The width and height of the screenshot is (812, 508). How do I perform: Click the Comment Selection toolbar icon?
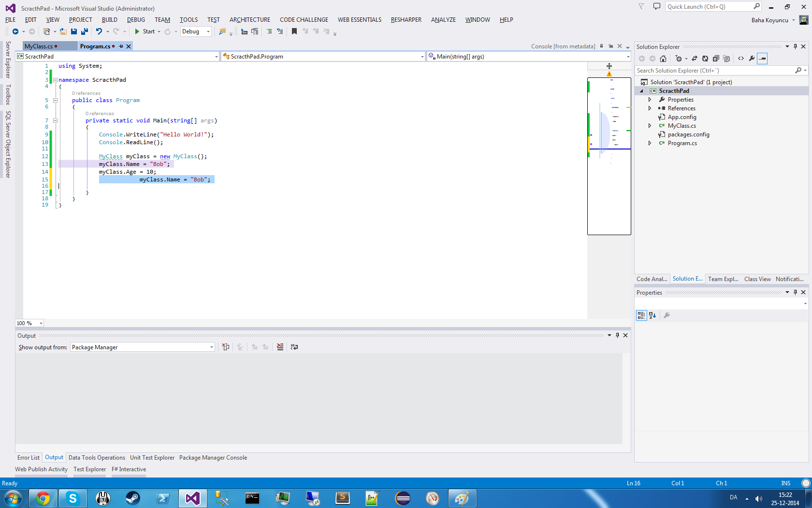point(269,31)
